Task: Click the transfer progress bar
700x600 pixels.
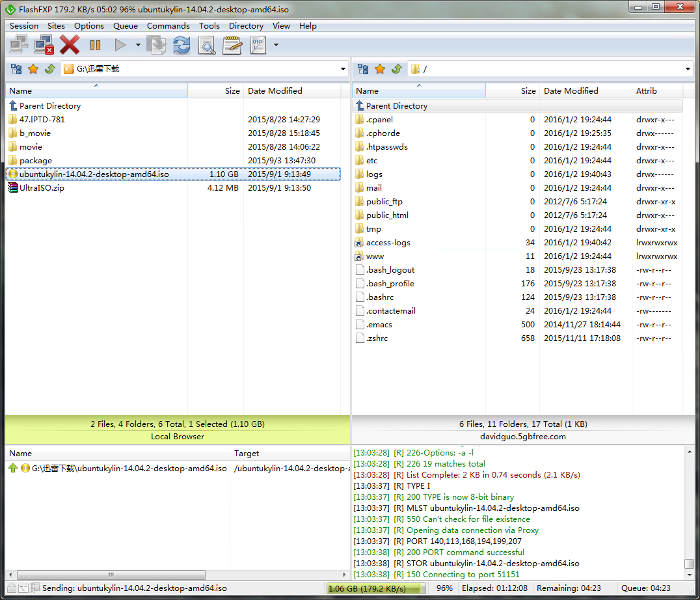Action: tap(376, 588)
